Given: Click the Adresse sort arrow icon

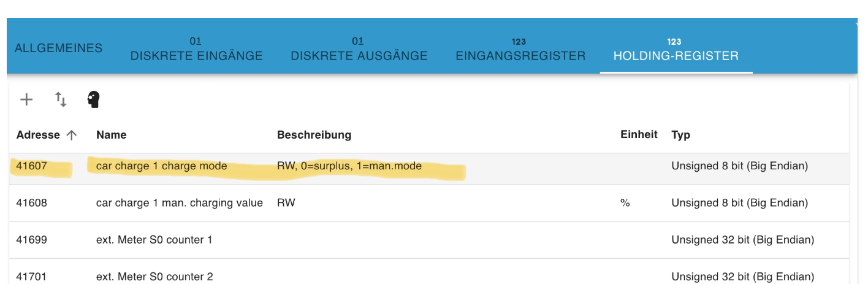Looking at the screenshot, I should tap(72, 135).
